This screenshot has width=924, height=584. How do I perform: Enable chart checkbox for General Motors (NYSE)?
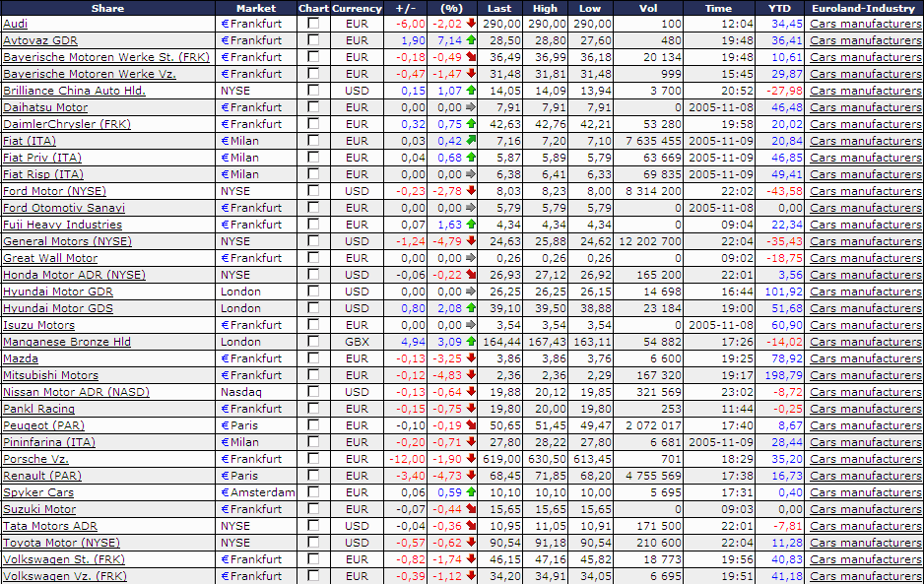pyautogui.click(x=313, y=240)
